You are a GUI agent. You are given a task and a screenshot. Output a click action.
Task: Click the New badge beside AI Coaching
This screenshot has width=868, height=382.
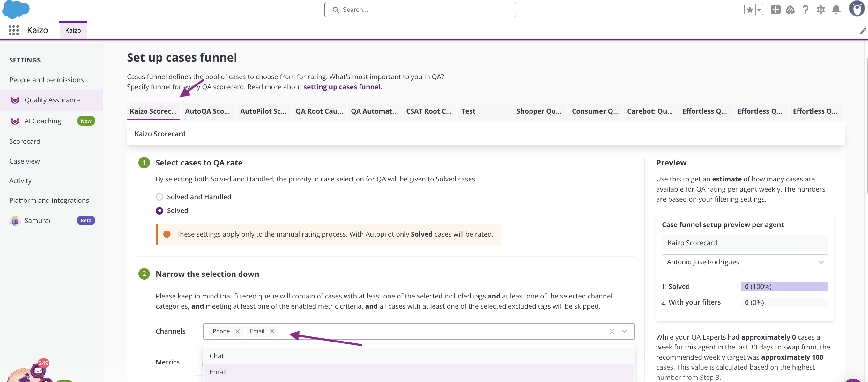click(x=86, y=121)
